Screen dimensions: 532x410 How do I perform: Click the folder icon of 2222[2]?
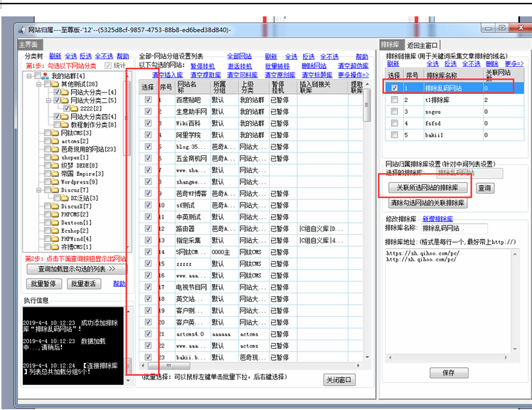click(74, 108)
